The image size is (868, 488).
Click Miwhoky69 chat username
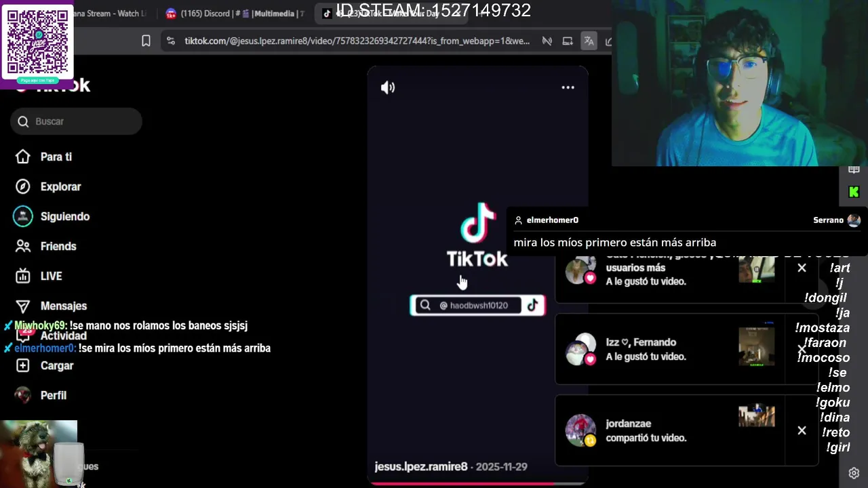pos(40,326)
